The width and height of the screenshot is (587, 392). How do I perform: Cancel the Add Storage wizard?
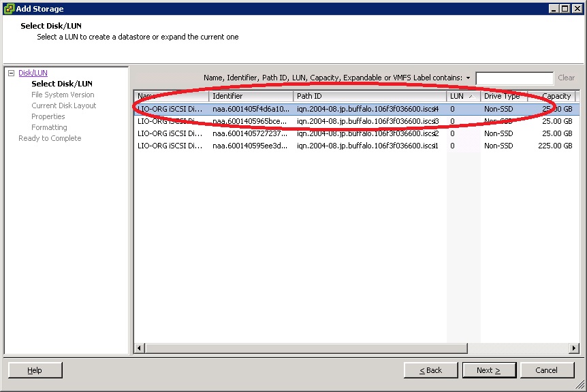point(546,370)
